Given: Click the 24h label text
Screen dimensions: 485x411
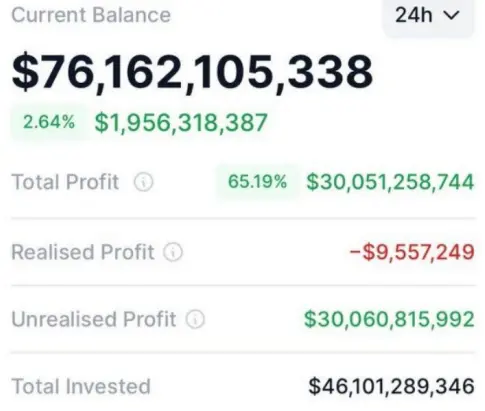Looking at the screenshot, I should click(414, 15).
